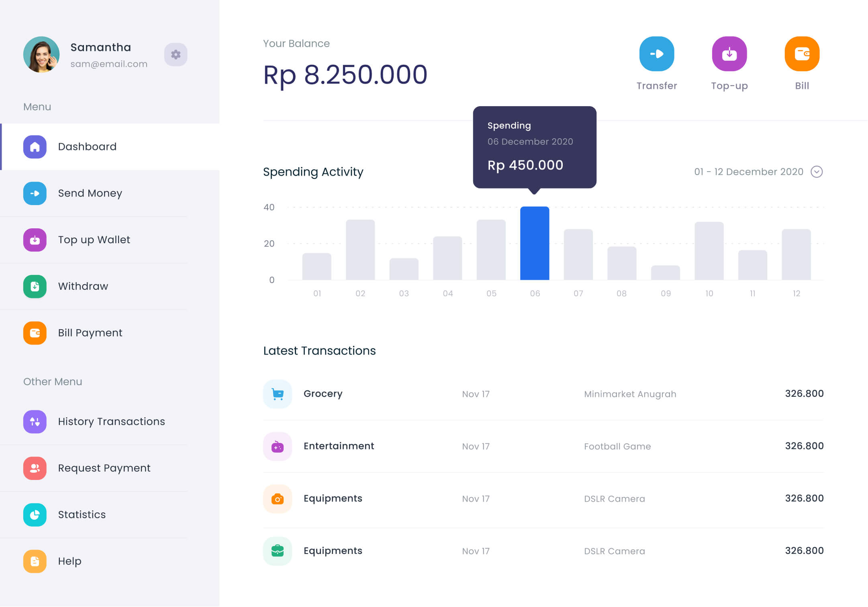Click Samantha's profile avatar
The width and height of the screenshot is (868, 607).
[x=41, y=55]
